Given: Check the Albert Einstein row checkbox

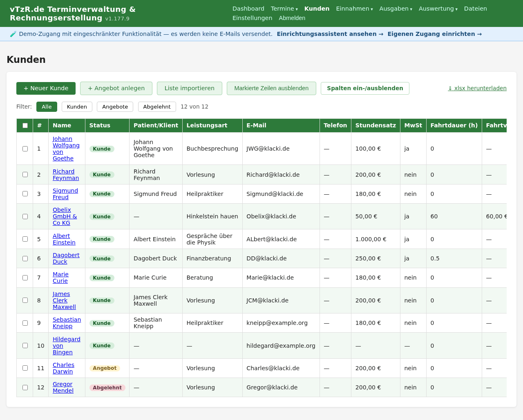Looking at the screenshot, I should (25, 239).
